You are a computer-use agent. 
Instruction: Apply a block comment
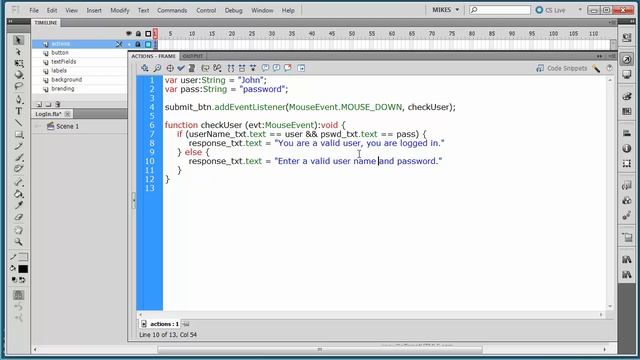(x=265, y=68)
